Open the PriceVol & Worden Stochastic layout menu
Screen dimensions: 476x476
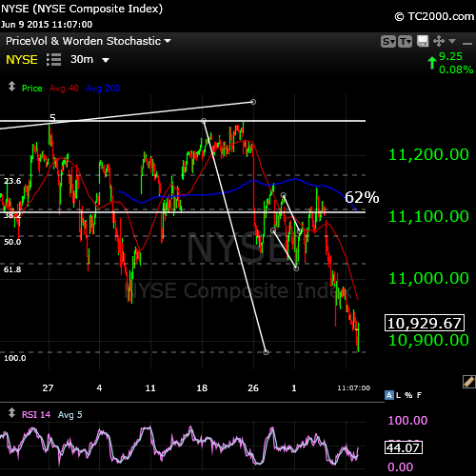(89, 41)
